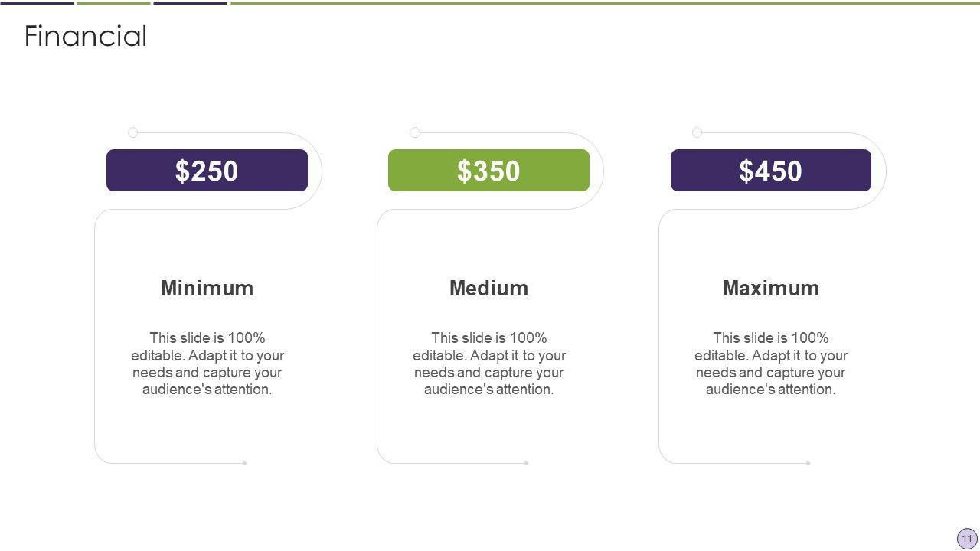The height and width of the screenshot is (551, 980).
Task: Click the description paragraph under Minimum
Action: (207, 364)
